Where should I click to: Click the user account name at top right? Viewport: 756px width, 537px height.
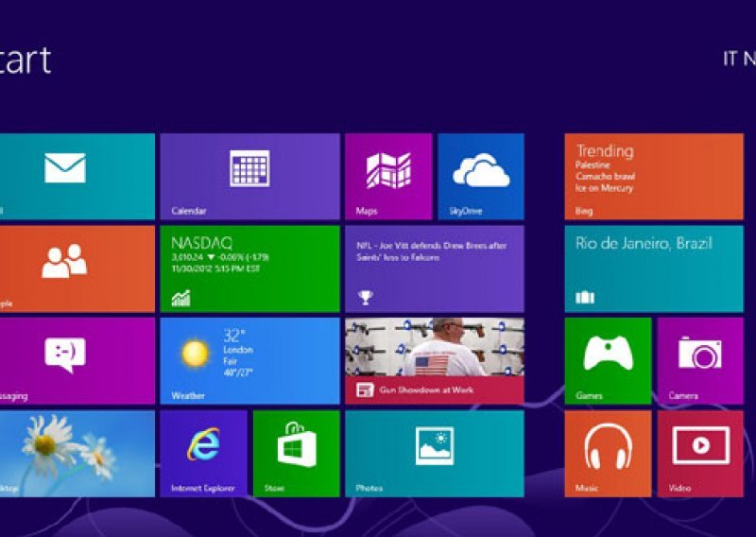pyautogui.click(x=739, y=59)
